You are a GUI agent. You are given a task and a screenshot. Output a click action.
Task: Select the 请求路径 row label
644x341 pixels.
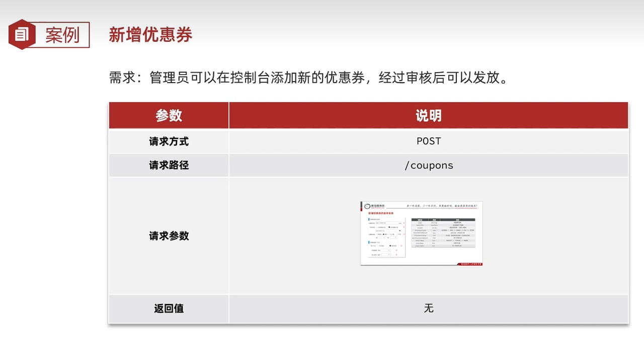[169, 165]
